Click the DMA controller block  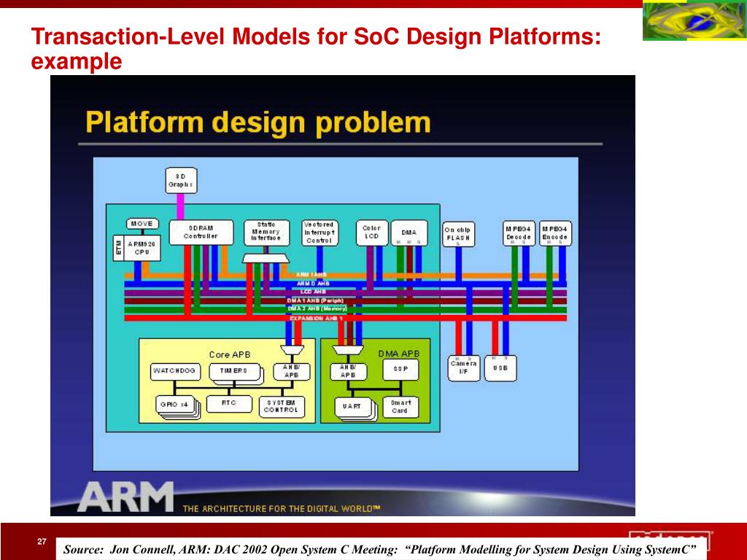[x=409, y=233]
